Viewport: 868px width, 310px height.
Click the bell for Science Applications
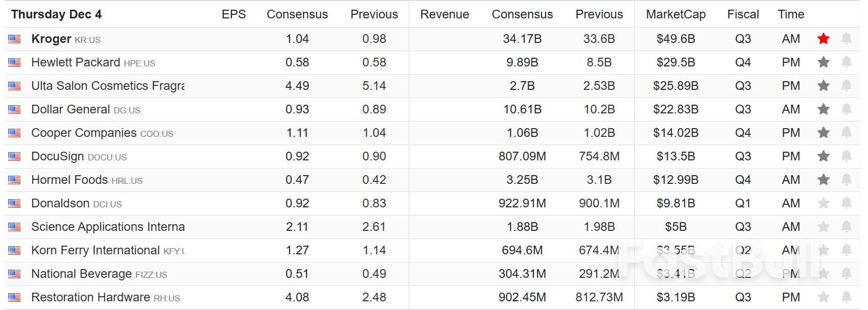coord(847,227)
